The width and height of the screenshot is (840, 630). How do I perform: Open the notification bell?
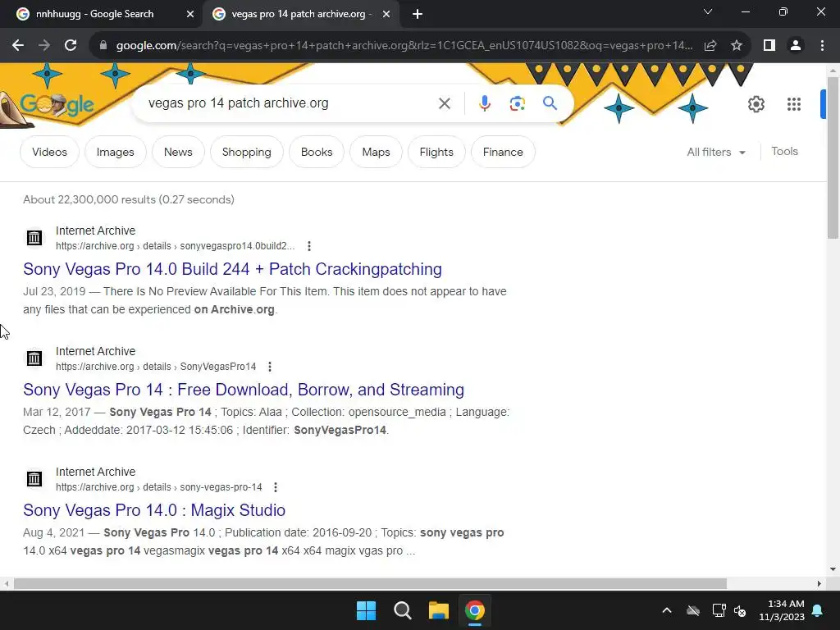818,610
